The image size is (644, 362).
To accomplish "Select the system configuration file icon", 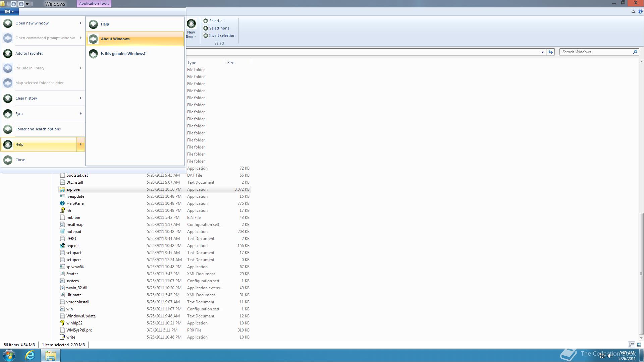I will [62, 281].
